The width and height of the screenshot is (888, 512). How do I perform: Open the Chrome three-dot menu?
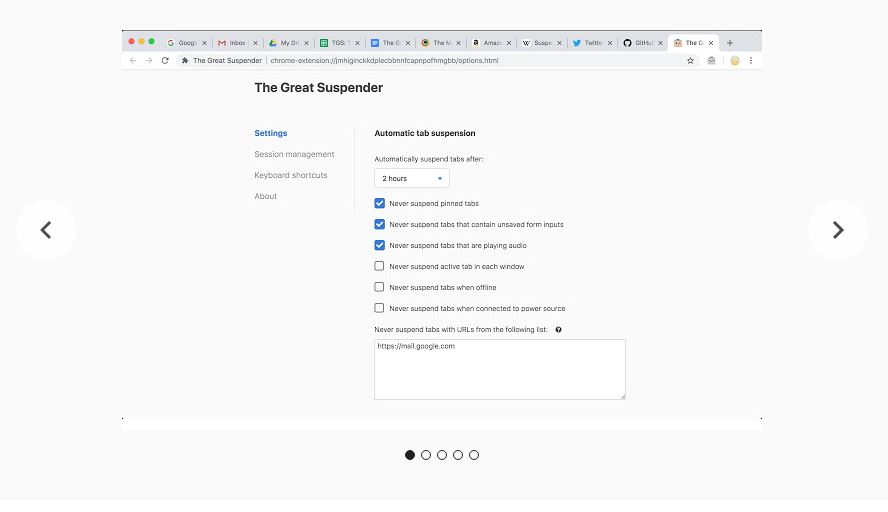click(751, 61)
